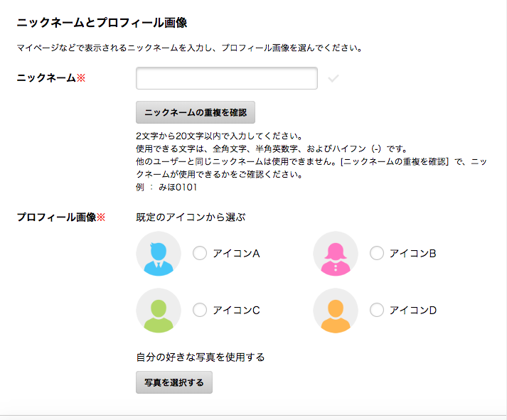The height and width of the screenshot is (420, 507).
Task: Click the orange person avatar icon
Action: (336, 311)
